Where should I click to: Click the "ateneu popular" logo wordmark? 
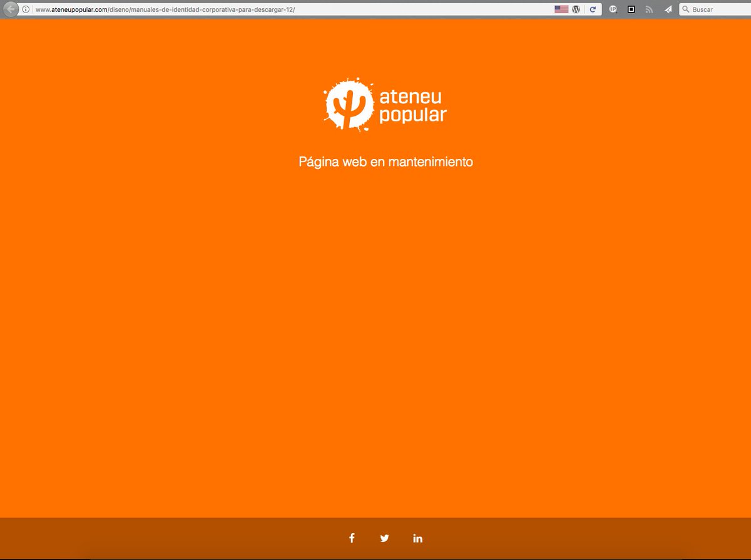coord(413,105)
